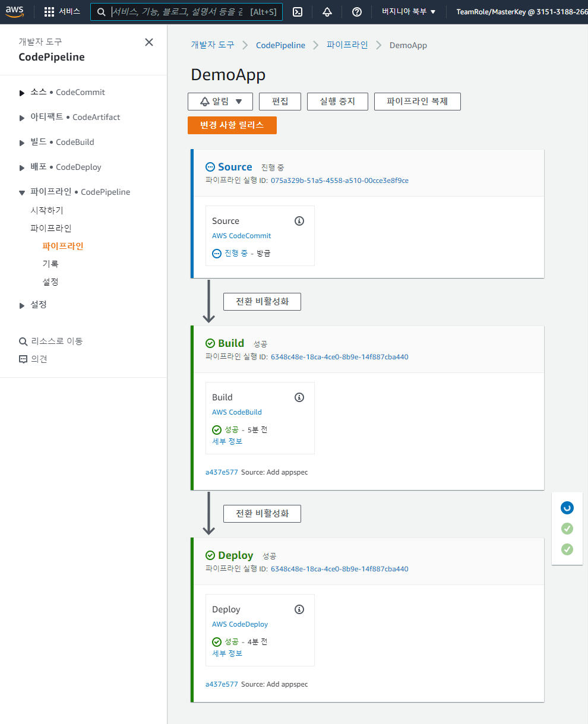This screenshot has height=724, width=588.
Task: Open the AWS console home logo
Action: click(15, 12)
